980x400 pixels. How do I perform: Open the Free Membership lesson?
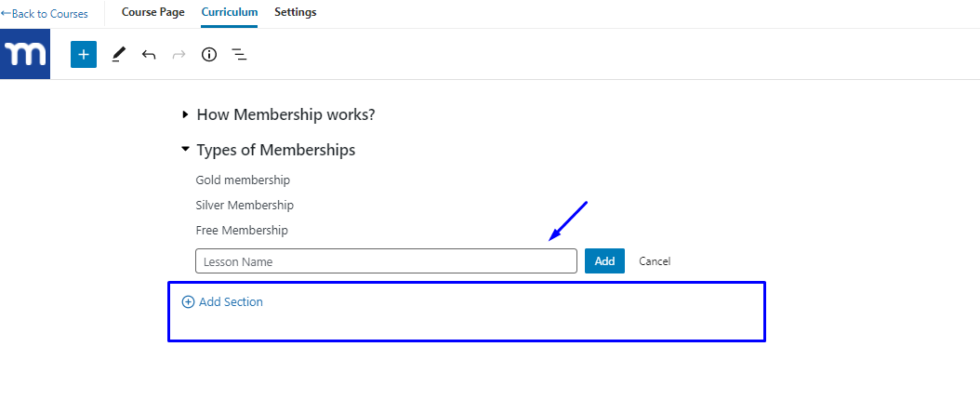point(242,230)
